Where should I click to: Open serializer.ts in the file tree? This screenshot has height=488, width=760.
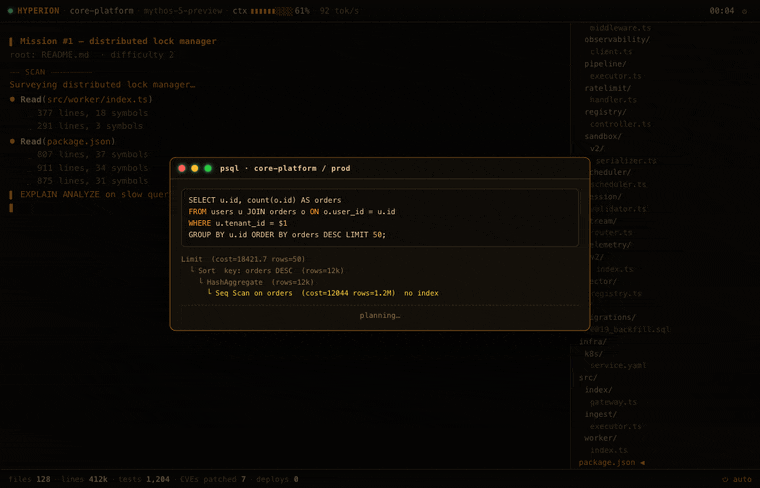coord(626,161)
